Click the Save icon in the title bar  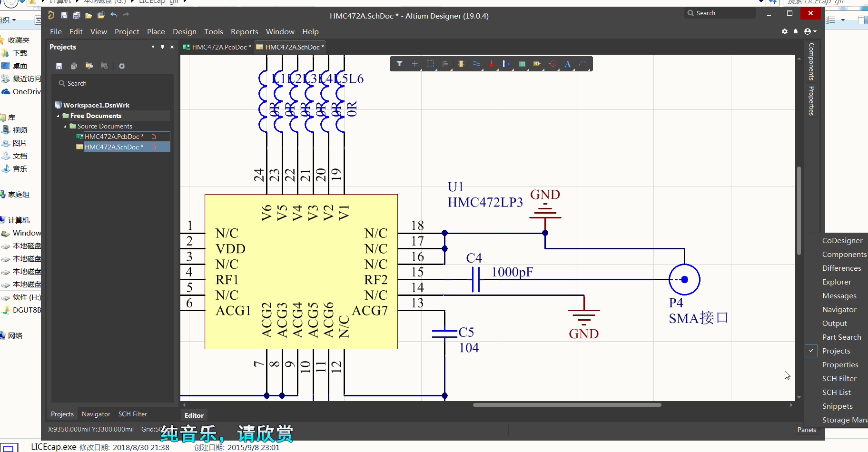click(64, 15)
